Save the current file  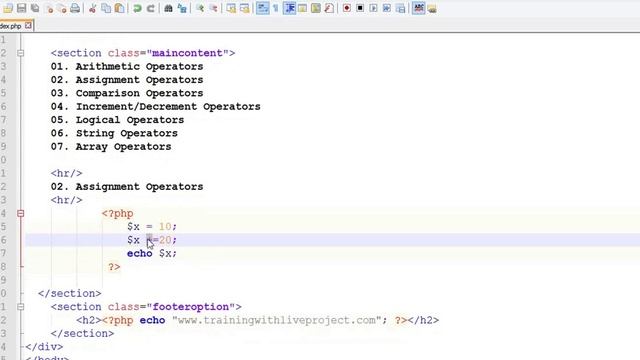pyautogui.click(x=21, y=8)
